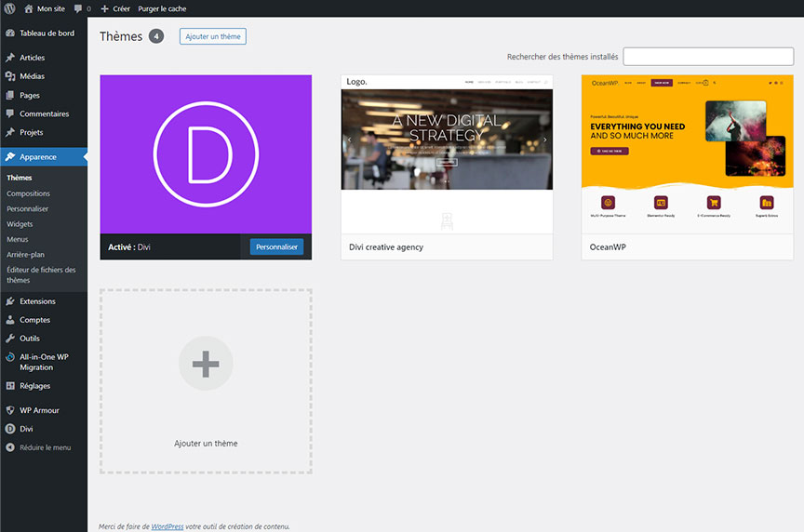This screenshot has height=532, width=804.
Task: Open Outils menu item
Action: tap(30, 339)
